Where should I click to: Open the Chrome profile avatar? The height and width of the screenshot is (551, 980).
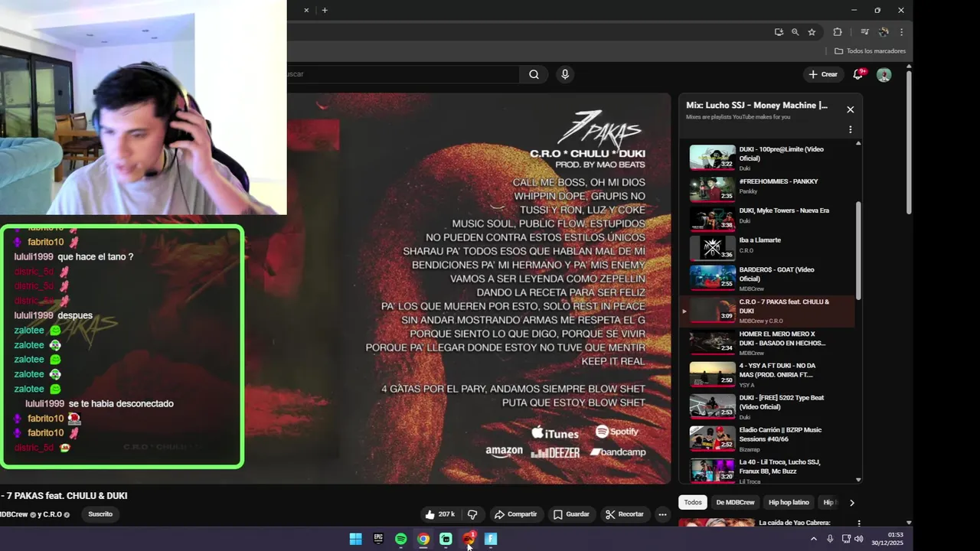(x=884, y=32)
